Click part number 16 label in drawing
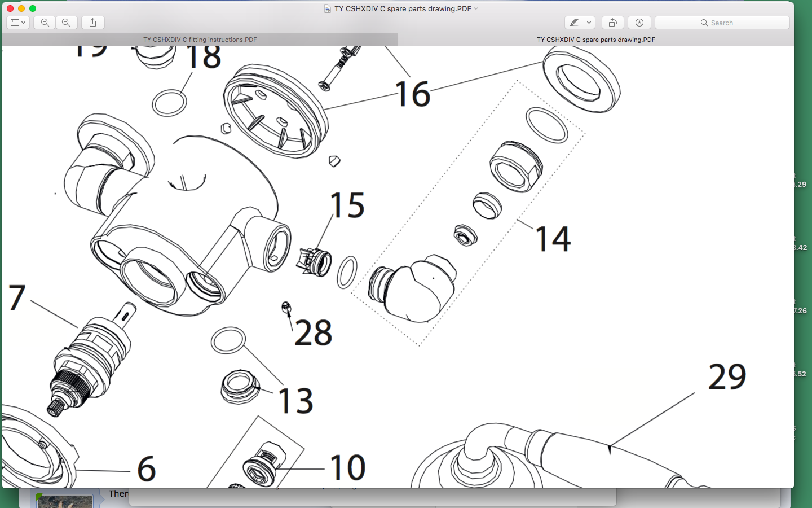This screenshot has width=812, height=508. [413, 94]
